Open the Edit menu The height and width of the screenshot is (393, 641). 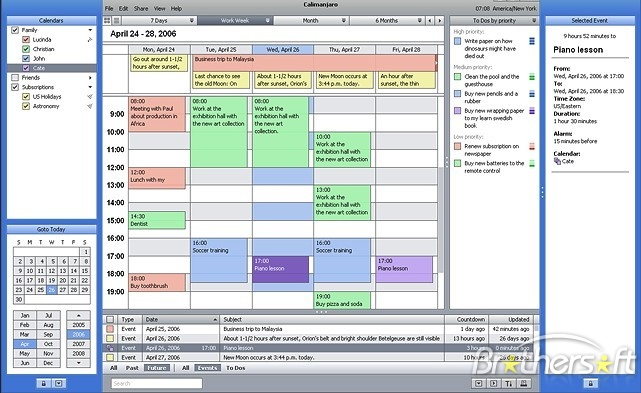(x=123, y=9)
